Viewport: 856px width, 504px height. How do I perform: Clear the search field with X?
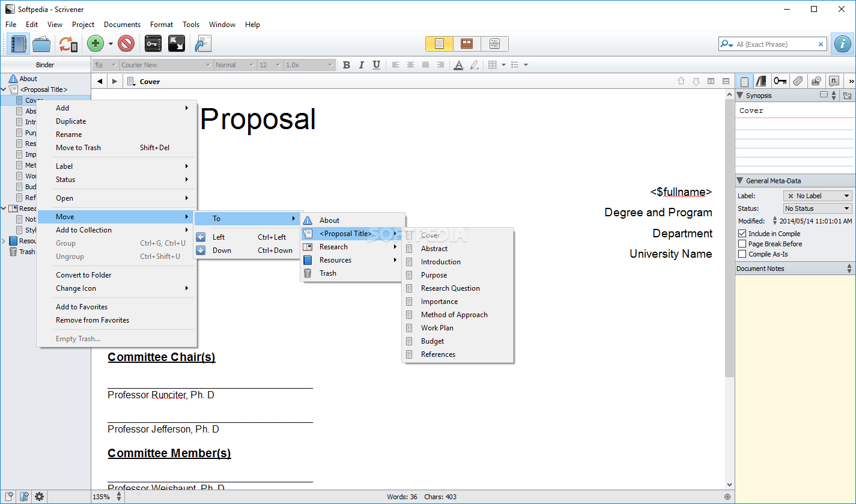point(821,44)
